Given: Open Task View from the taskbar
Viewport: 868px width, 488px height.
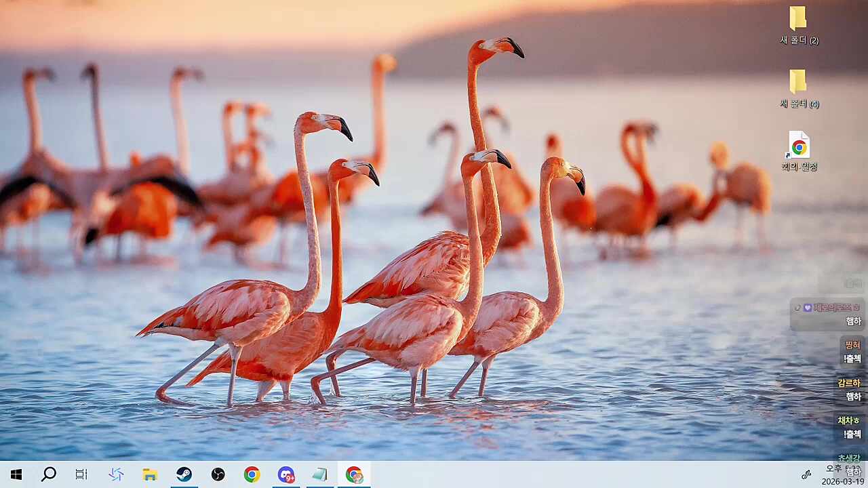Looking at the screenshot, I should pyautogui.click(x=81, y=474).
